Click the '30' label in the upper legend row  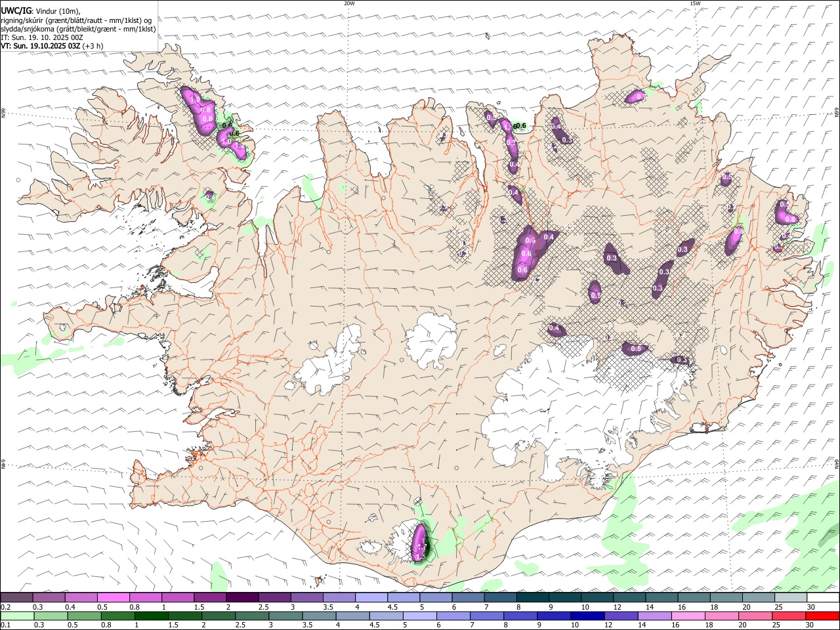811,607
